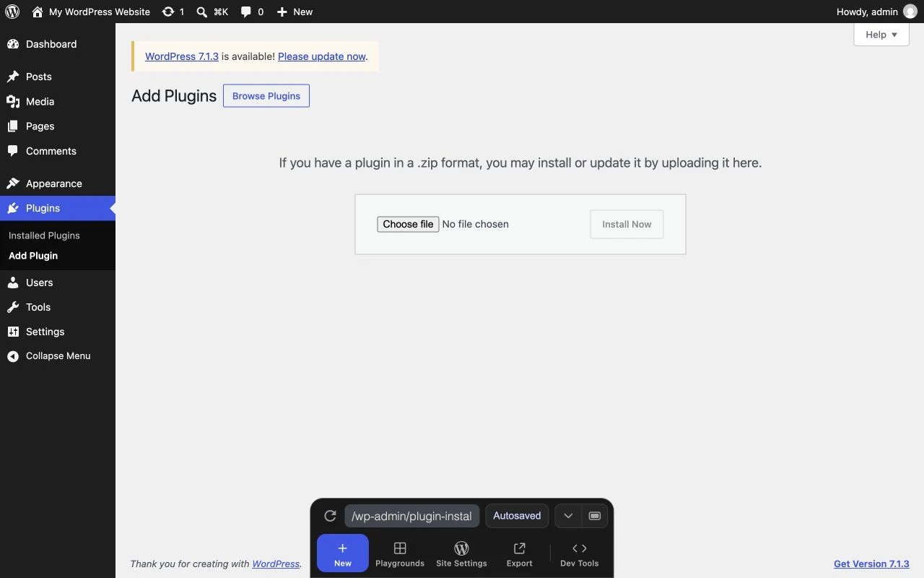Click the Posts pushpin icon

click(x=13, y=77)
